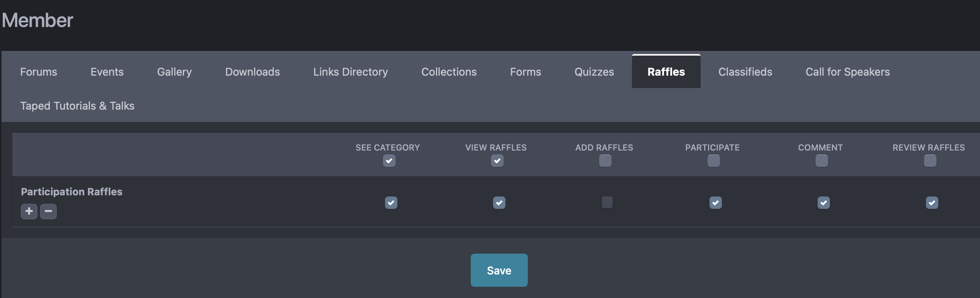Image resolution: width=980 pixels, height=298 pixels.
Task: Open the Events tab
Action: [107, 72]
